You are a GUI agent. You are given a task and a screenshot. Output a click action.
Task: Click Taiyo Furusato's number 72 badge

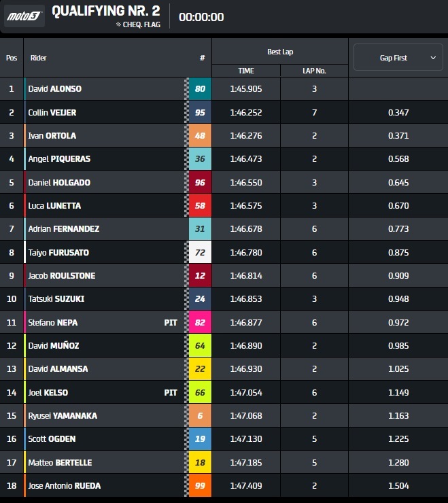200,252
